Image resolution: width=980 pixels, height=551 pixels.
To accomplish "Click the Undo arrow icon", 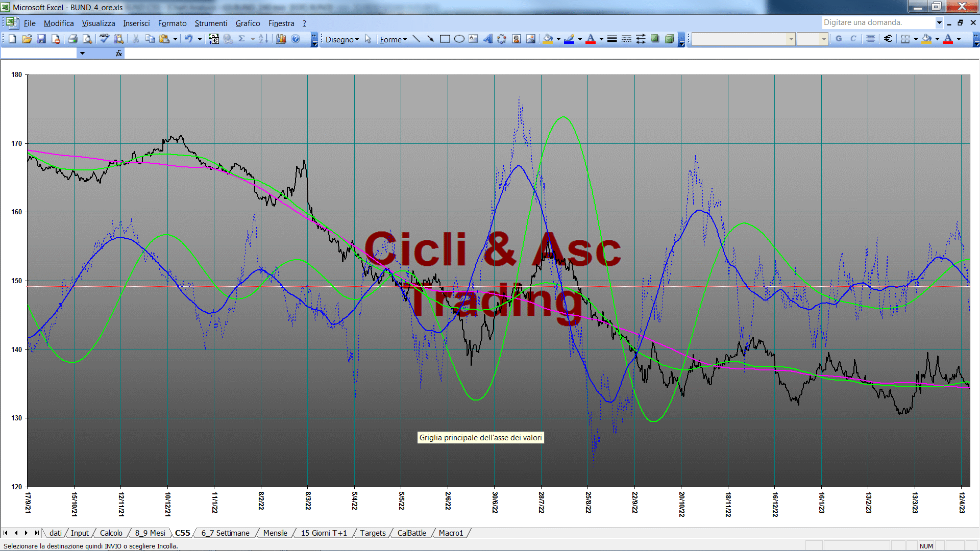I will (188, 39).
